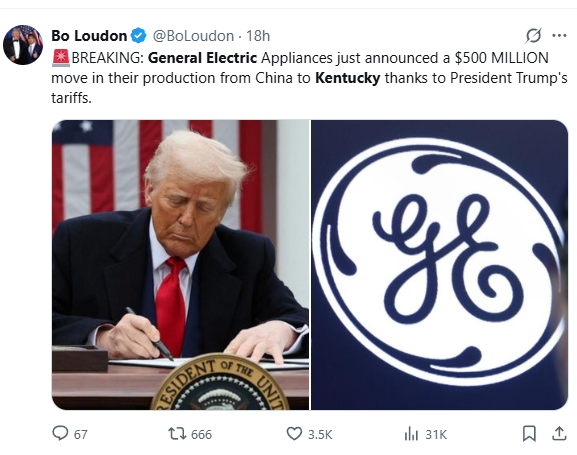Click the 31K views count
Viewport: 577px width, 455px height.
(436, 434)
